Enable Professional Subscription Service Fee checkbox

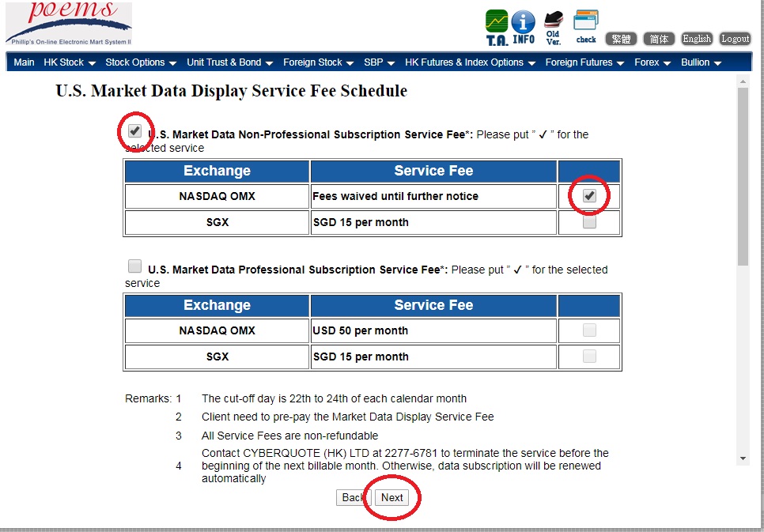pos(135,266)
